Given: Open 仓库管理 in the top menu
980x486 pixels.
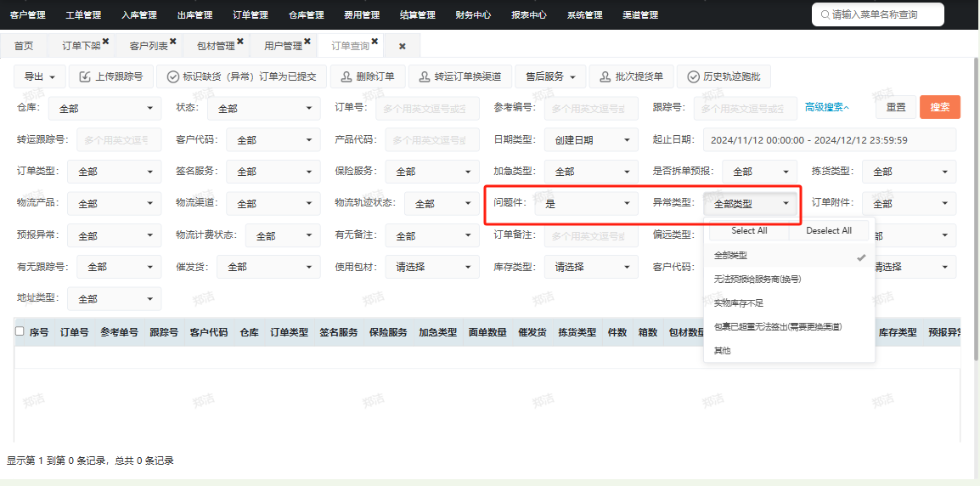Looking at the screenshot, I should tap(307, 14).
